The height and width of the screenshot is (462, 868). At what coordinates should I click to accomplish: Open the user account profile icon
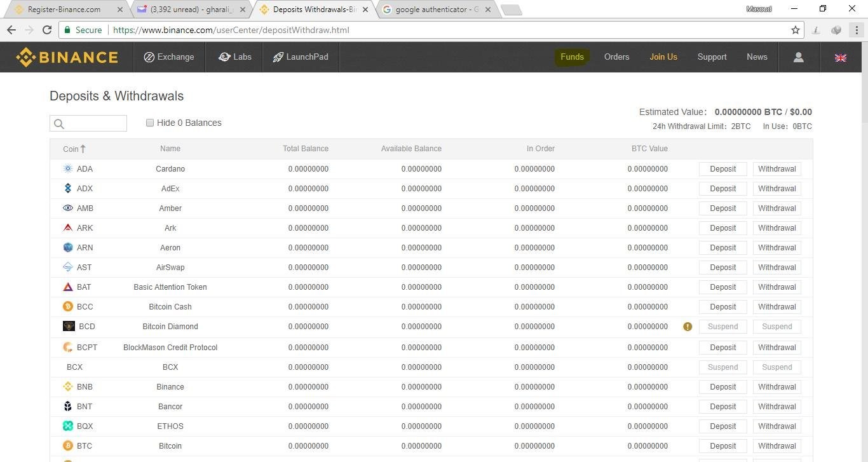coord(799,57)
